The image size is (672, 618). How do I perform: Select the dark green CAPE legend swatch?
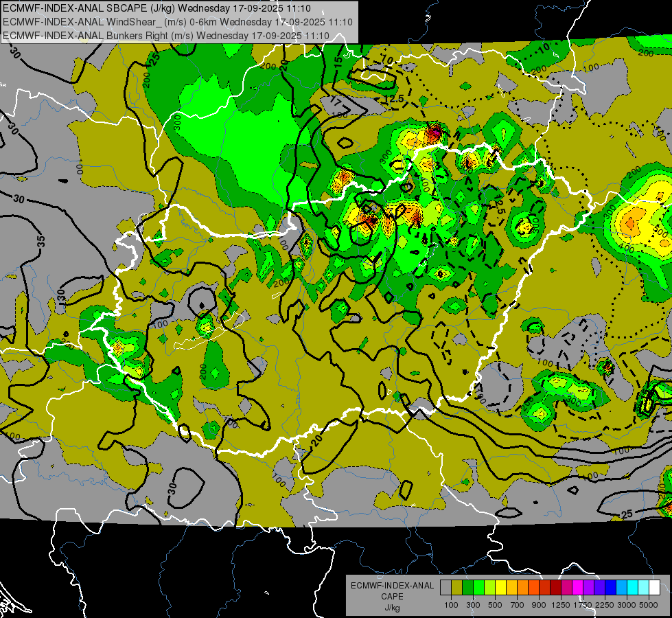467,587
